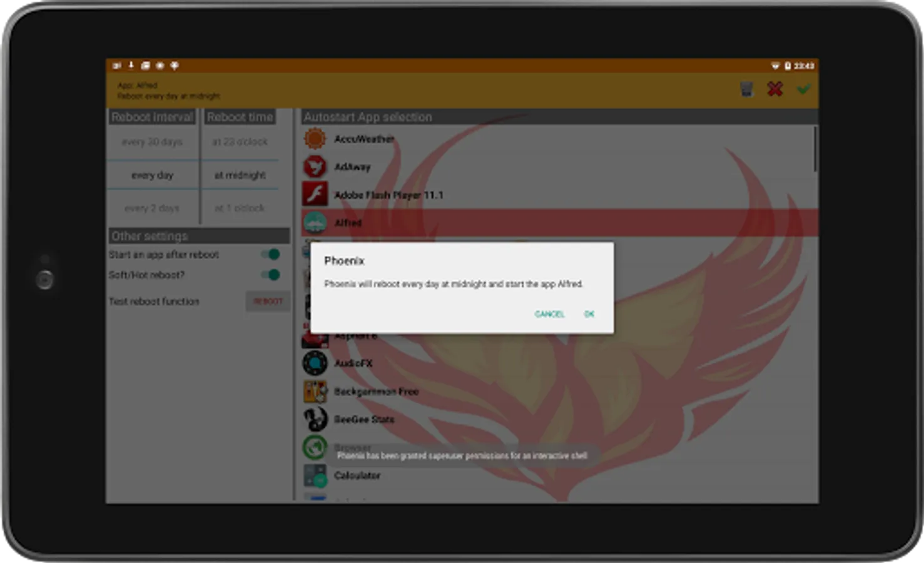
Task: Select the Browser app globe icon
Action: 315,447
